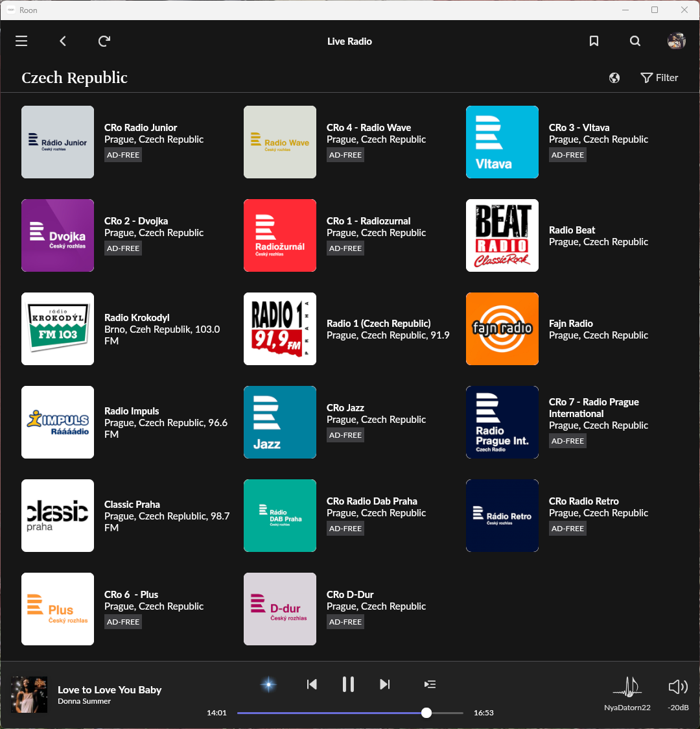
Task: Skip to next track
Action: [x=384, y=684]
